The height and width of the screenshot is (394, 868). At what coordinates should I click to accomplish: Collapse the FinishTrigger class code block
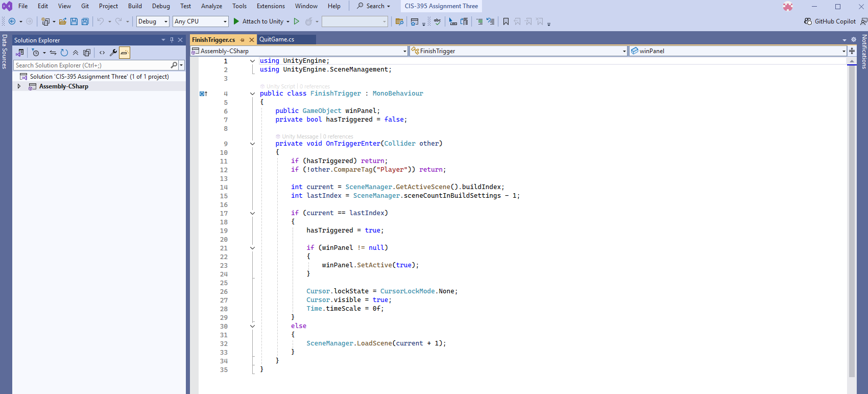[252, 94]
